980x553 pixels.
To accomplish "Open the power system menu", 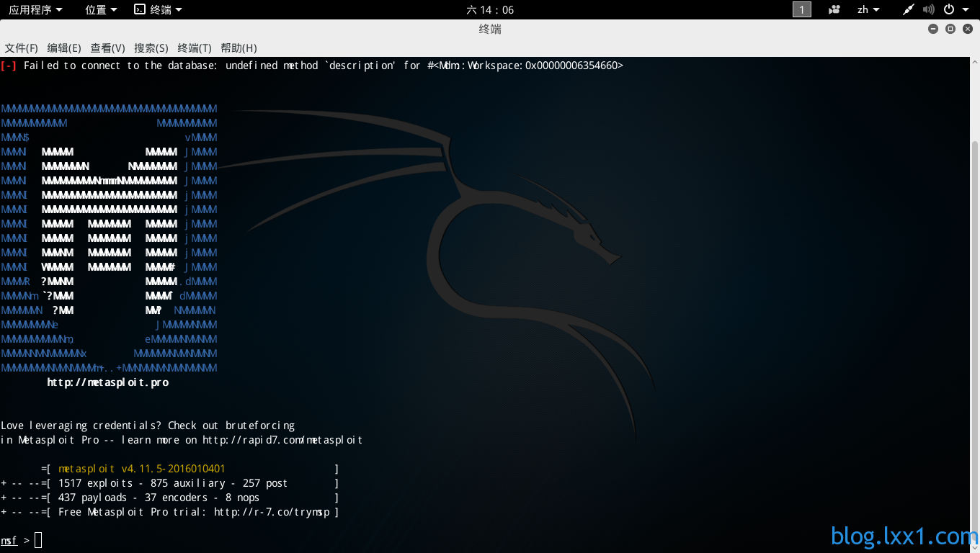I will click(955, 9).
